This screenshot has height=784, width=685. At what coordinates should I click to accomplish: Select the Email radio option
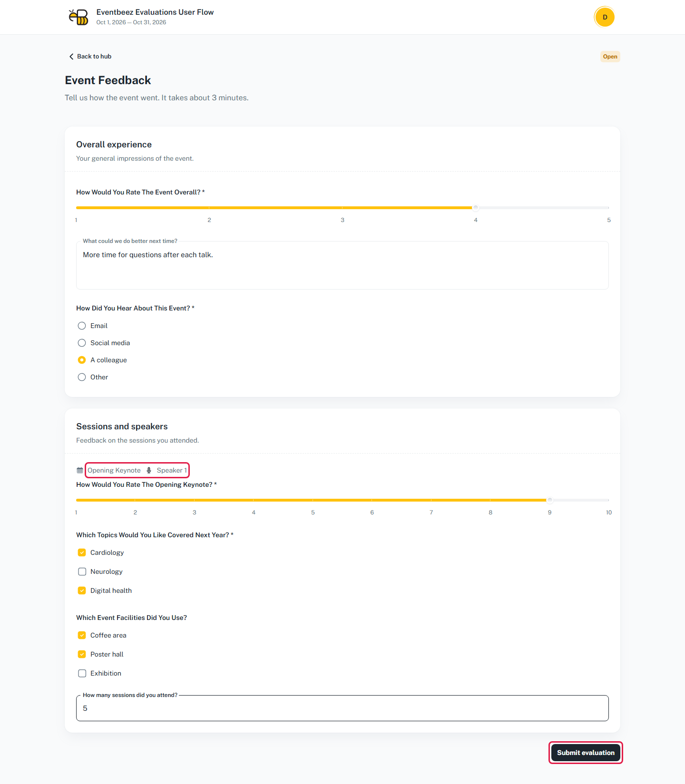(82, 326)
